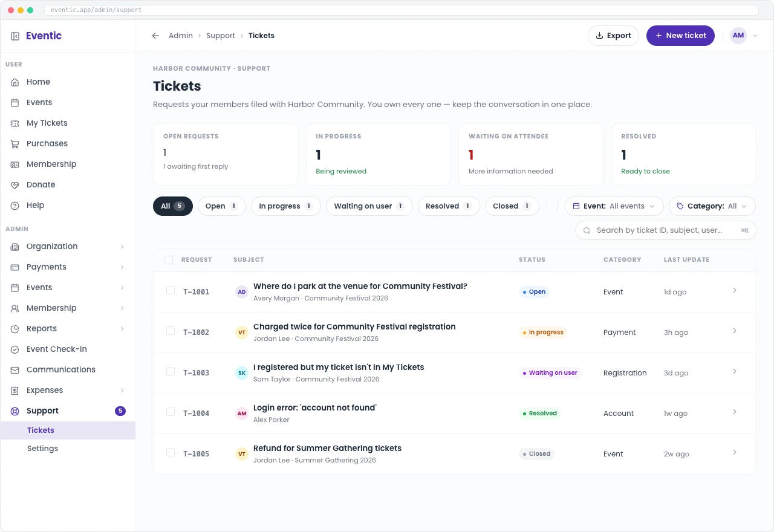Image resolution: width=774 pixels, height=532 pixels.
Task: Open the Event: All events dropdown
Action: [x=614, y=206]
